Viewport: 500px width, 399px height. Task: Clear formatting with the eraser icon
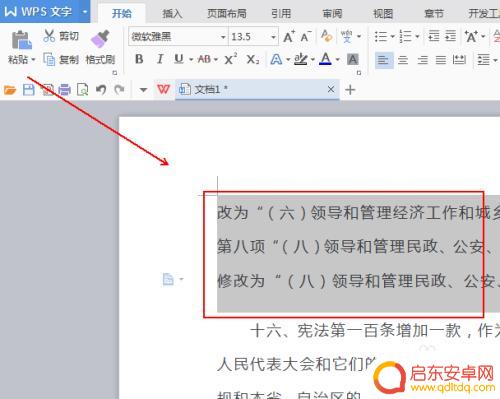(x=326, y=36)
